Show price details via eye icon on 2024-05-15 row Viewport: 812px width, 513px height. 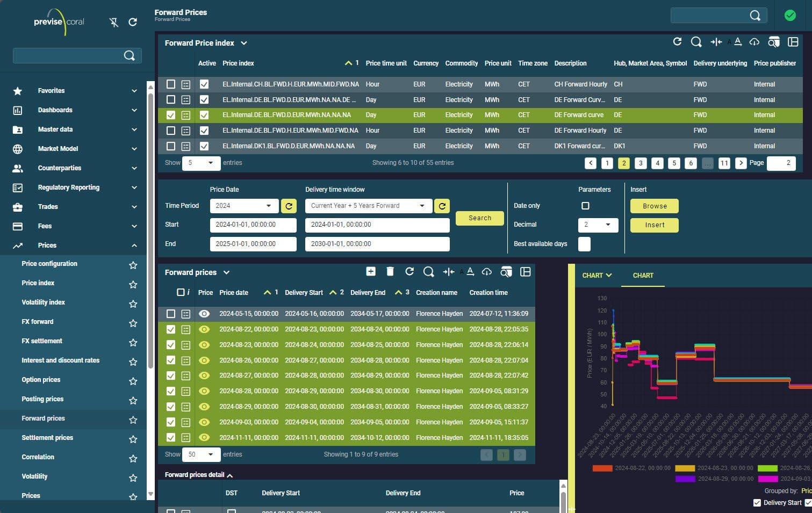pos(204,314)
